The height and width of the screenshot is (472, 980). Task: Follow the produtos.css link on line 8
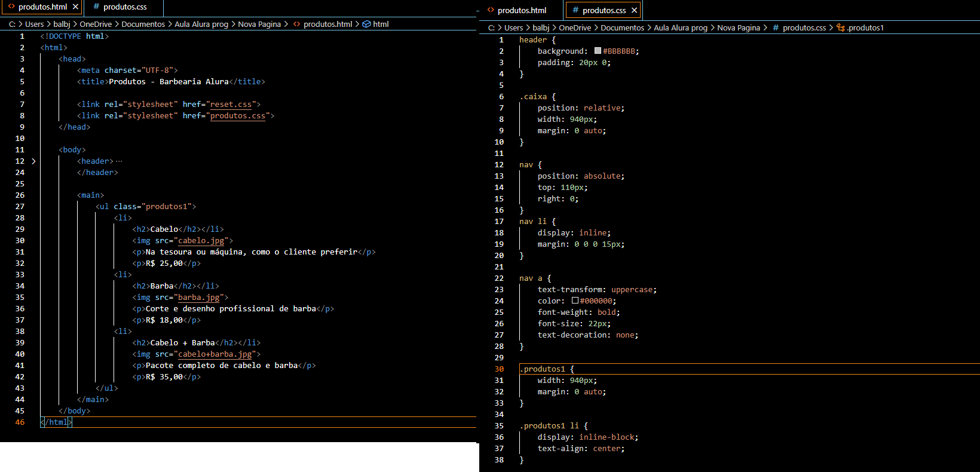(x=237, y=116)
